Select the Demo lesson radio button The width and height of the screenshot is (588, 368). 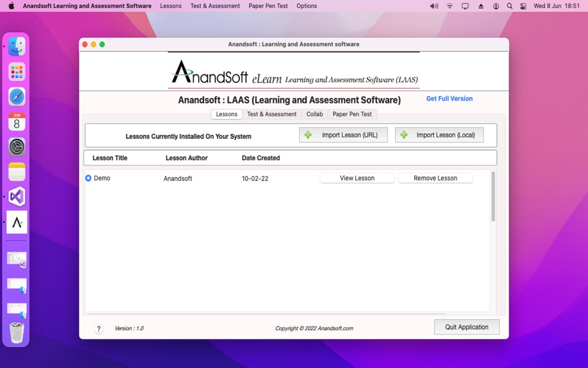[88, 178]
